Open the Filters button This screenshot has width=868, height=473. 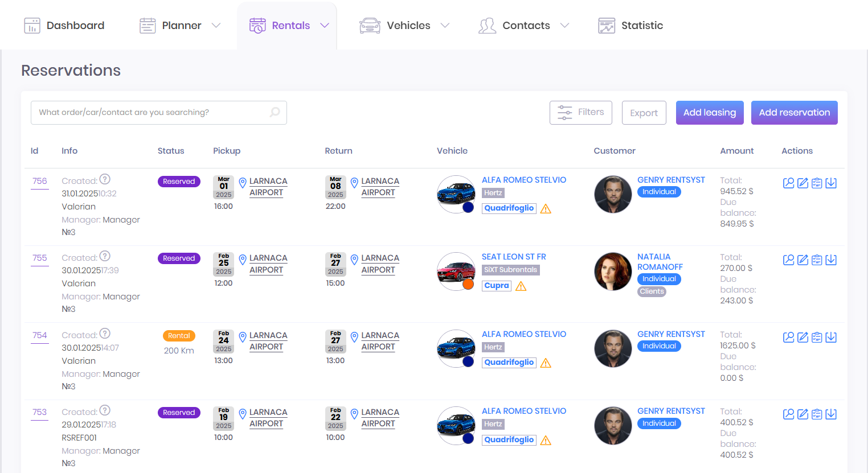pos(580,113)
